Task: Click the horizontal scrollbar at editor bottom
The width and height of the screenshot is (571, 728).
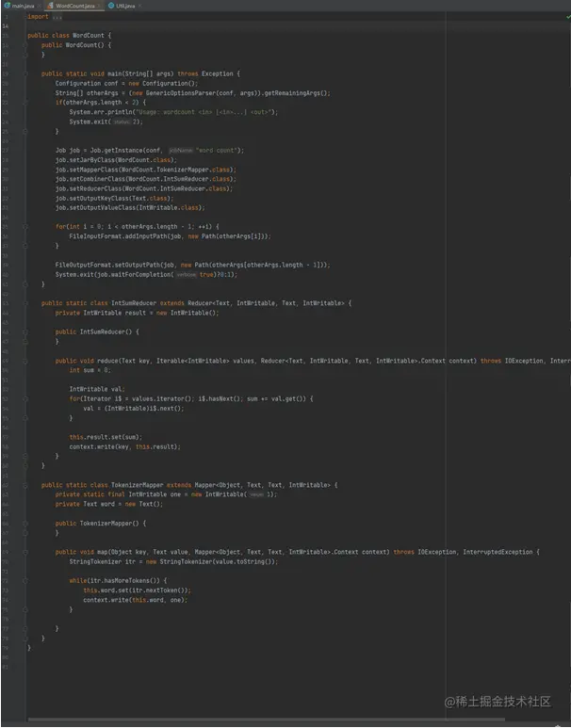Action: tap(267, 720)
